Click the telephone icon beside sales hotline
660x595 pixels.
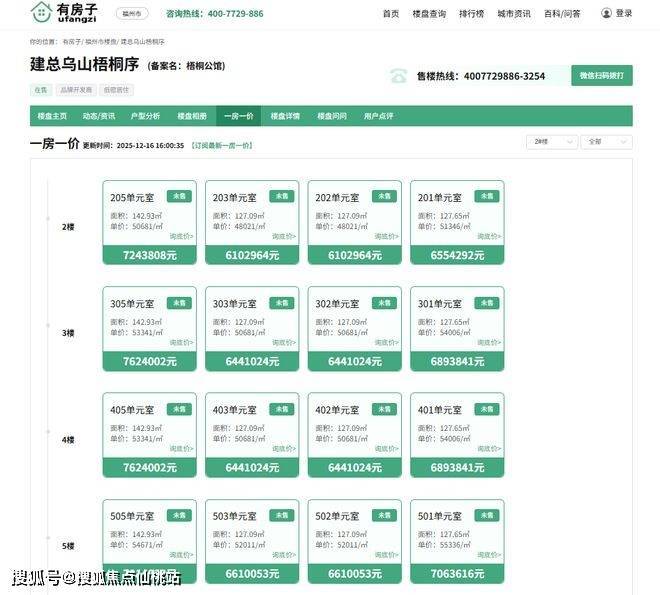[x=398, y=76]
